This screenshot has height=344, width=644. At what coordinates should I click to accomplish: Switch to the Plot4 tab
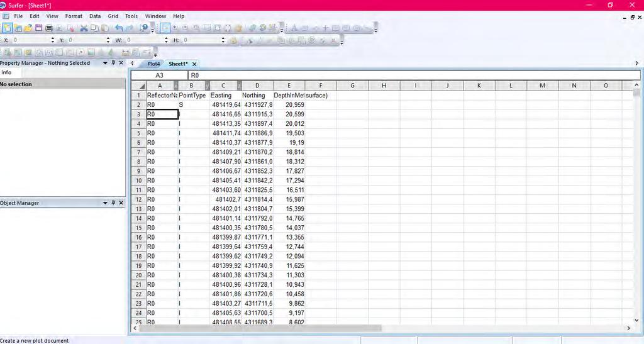coord(153,64)
